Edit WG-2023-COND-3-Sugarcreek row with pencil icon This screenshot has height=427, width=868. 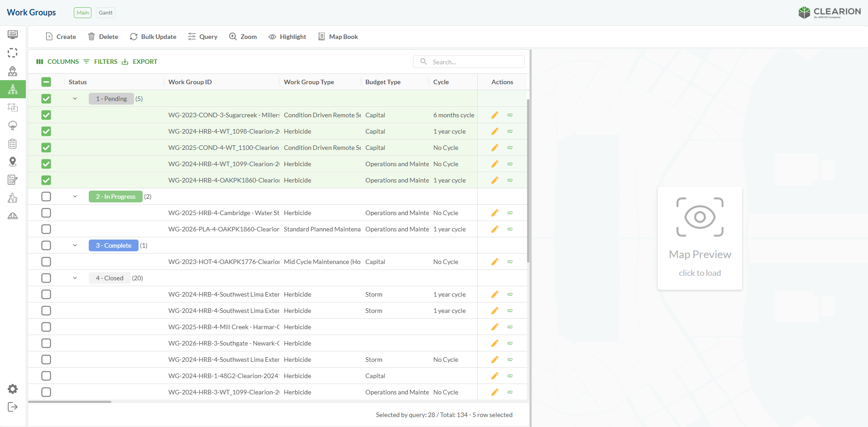495,115
